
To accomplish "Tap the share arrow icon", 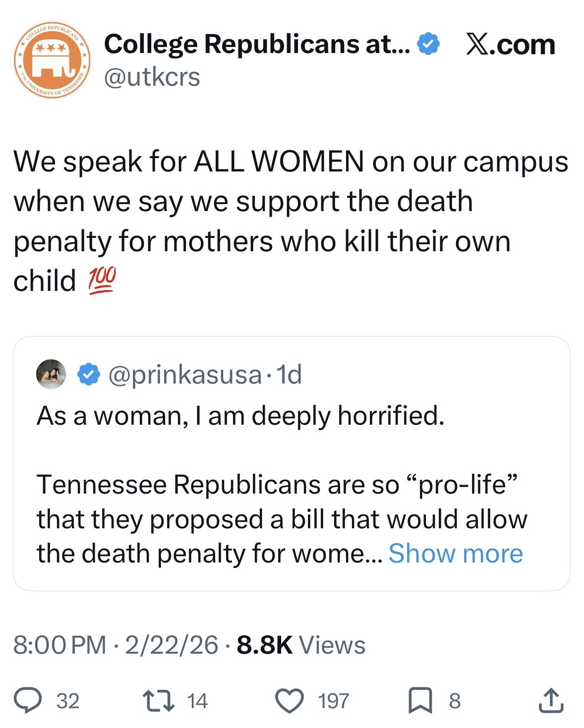I will click(551, 700).
